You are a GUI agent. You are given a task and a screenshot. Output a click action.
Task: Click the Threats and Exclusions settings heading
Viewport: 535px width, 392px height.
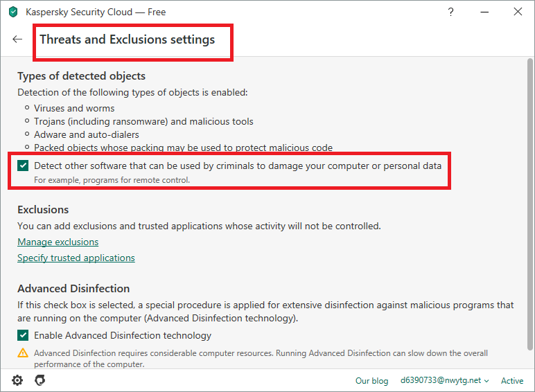point(127,39)
